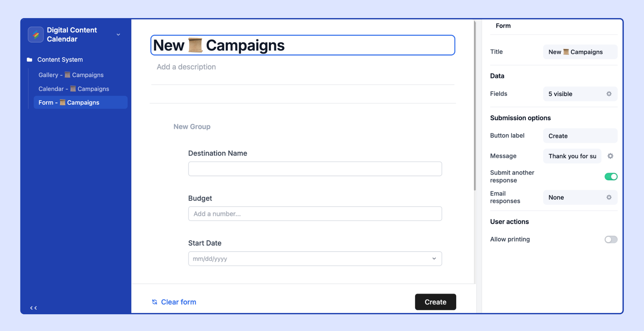Viewport: 644px width, 331px height.
Task: Open the Email responses gear icon
Action: pos(609,197)
